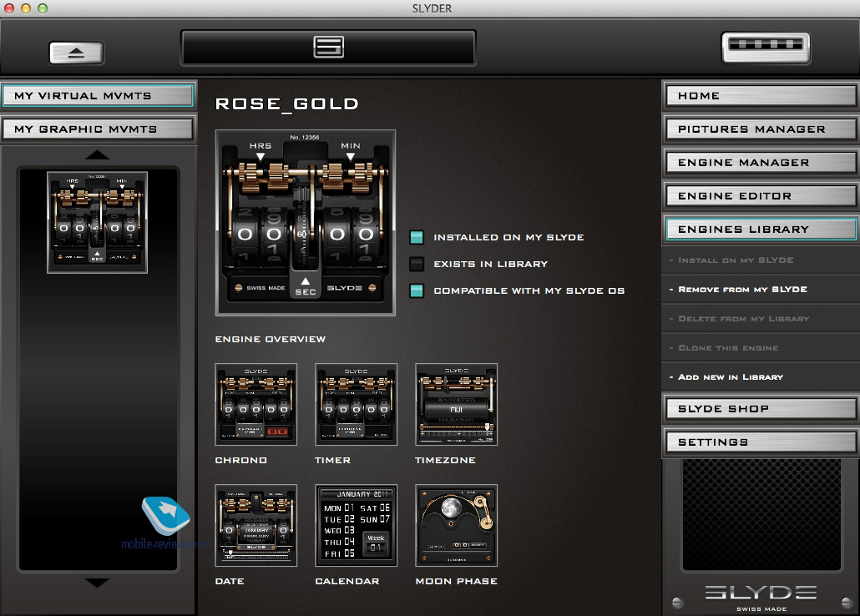Open SLYDE SHOP

coord(761,409)
